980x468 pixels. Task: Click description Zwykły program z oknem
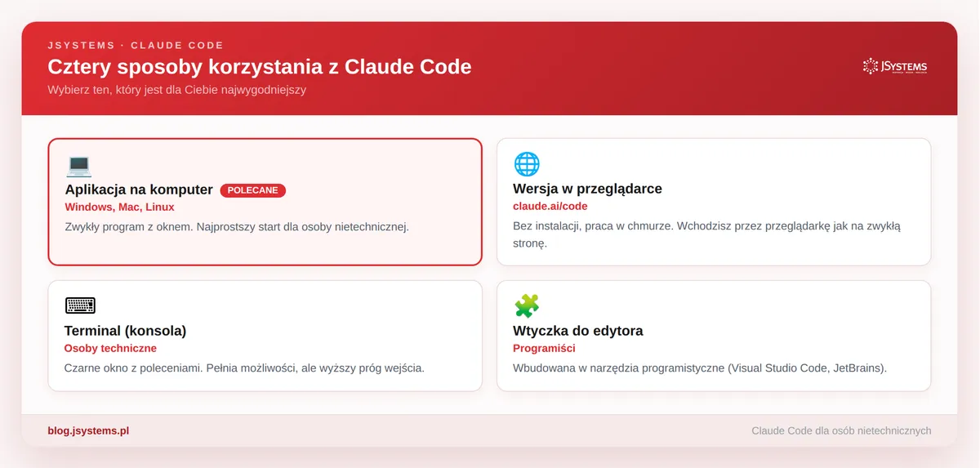pyautogui.click(x=237, y=226)
